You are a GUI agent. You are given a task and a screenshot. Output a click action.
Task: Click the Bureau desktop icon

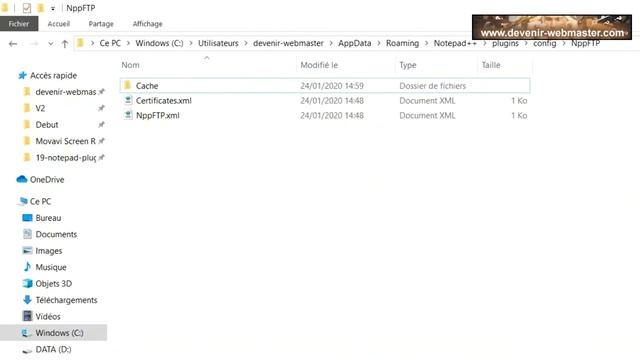coord(27,218)
